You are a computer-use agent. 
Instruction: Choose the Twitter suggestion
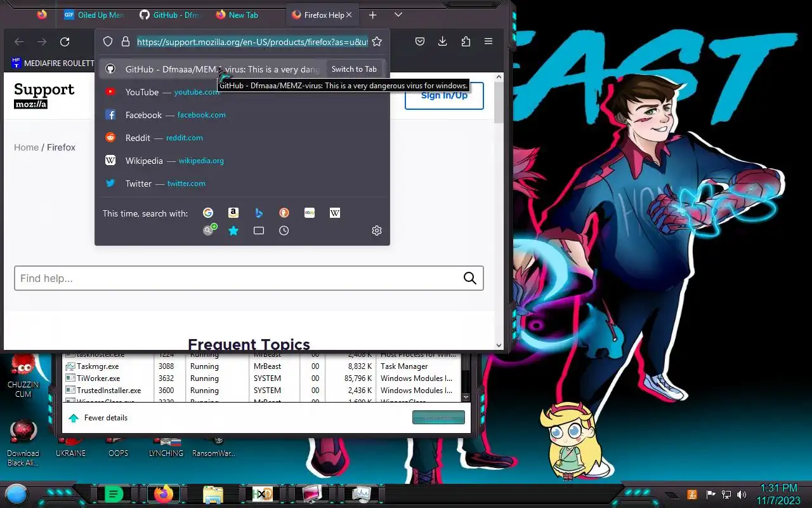[x=242, y=184]
